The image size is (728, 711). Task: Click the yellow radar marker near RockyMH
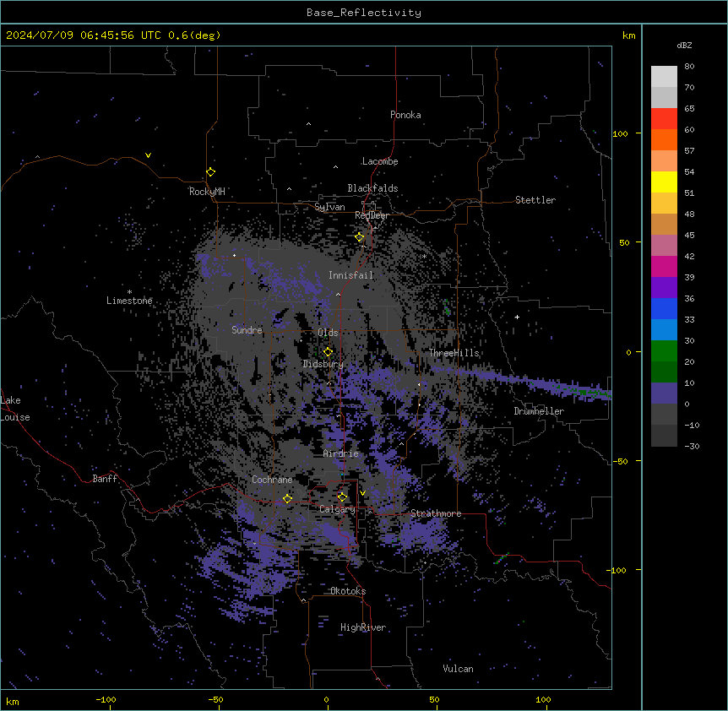click(211, 171)
